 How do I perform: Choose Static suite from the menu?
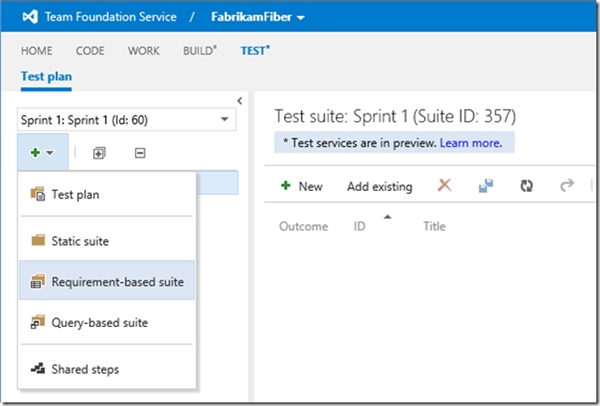[x=107, y=241]
